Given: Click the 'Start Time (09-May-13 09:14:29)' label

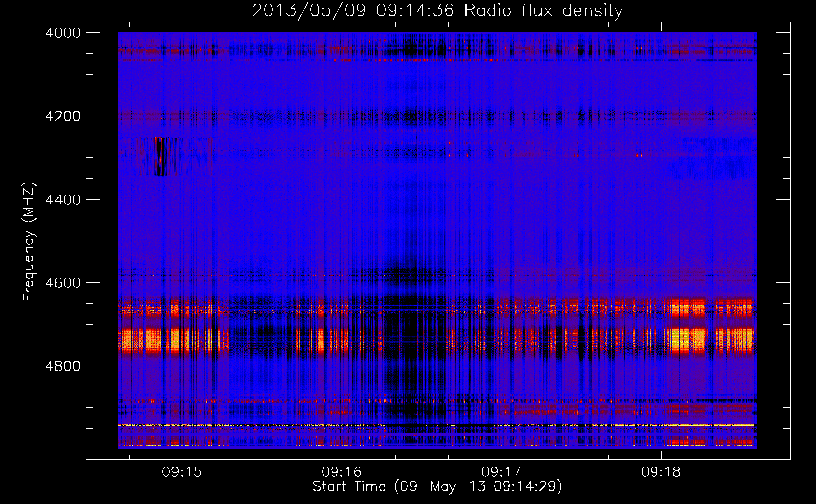Looking at the screenshot, I should (x=437, y=487).
